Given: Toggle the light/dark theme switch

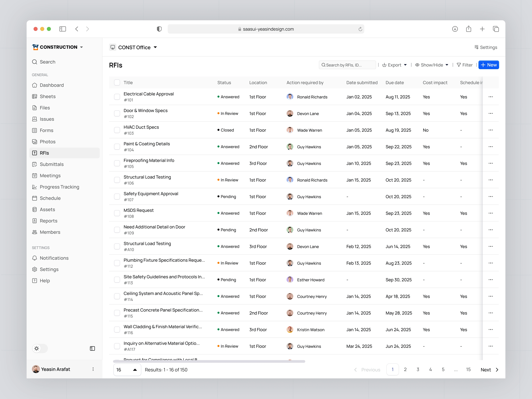Looking at the screenshot, I should (x=40, y=348).
